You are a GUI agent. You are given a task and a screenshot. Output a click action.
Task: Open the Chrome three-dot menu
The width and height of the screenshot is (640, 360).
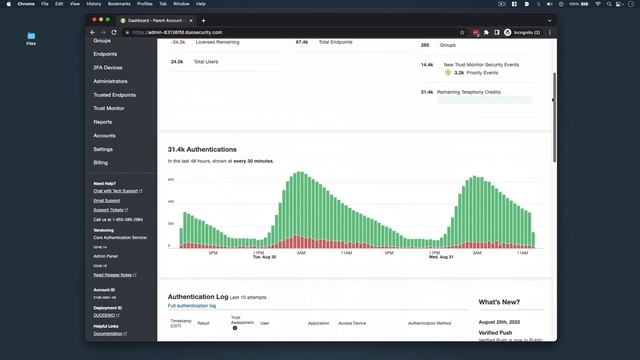[549, 32]
